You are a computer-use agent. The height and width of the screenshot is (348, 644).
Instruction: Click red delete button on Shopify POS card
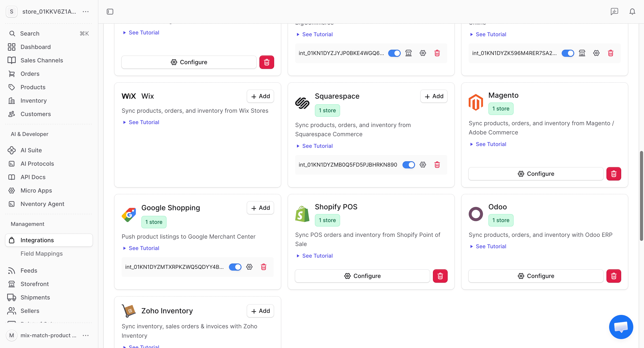[440, 276]
